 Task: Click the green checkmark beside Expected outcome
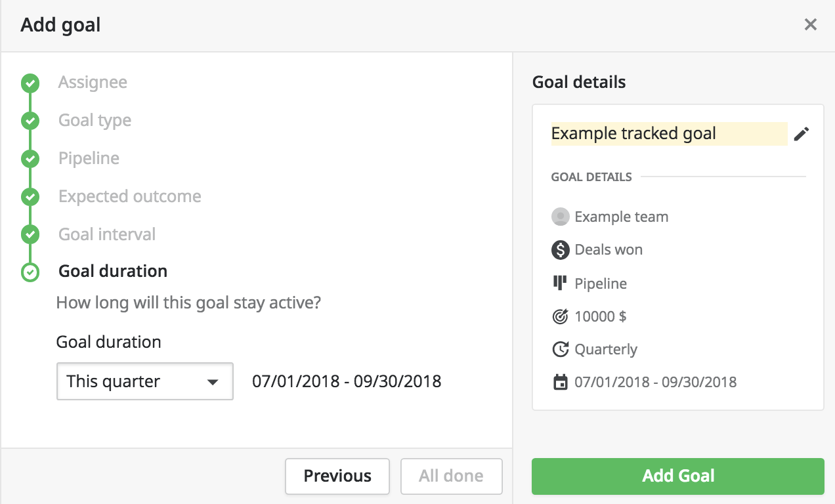point(30,197)
